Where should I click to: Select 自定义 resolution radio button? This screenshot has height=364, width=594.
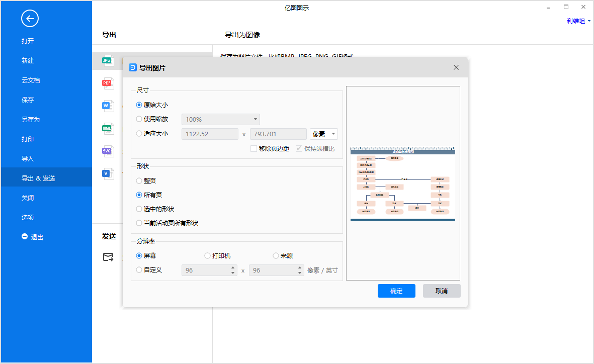[x=139, y=269]
